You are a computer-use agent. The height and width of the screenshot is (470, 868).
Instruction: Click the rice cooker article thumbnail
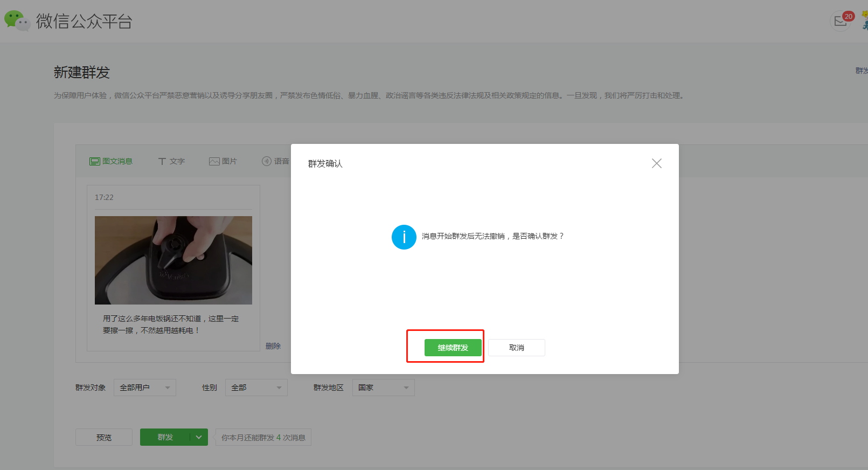tap(173, 260)
